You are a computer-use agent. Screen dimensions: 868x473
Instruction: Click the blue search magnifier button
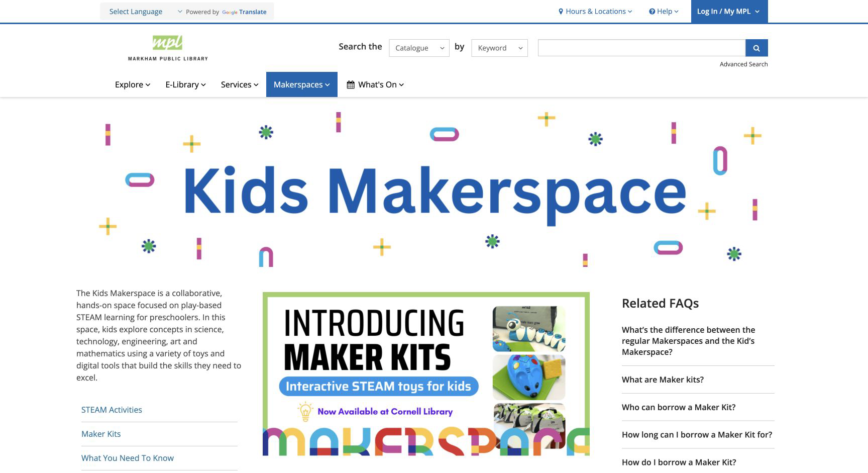(756, 48)
